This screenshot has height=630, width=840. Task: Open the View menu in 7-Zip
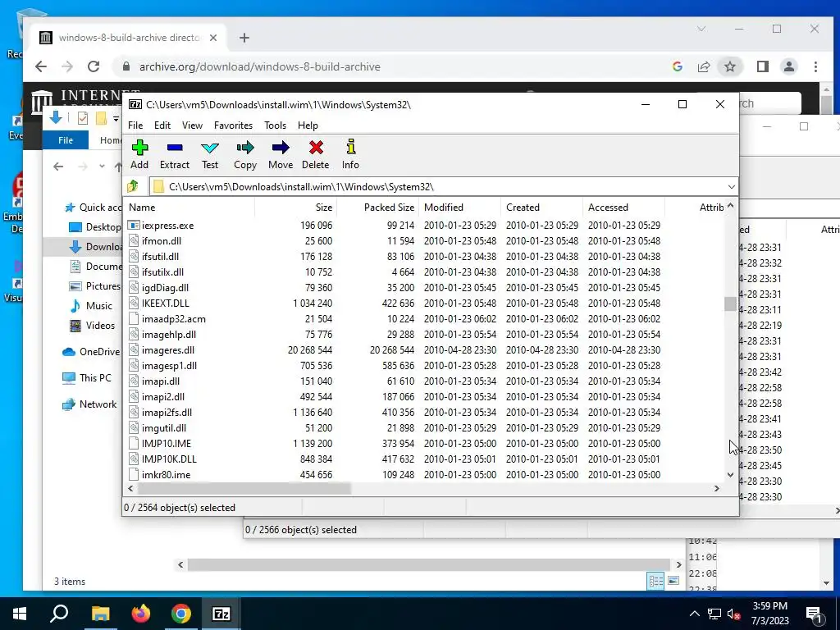(192, 126)
